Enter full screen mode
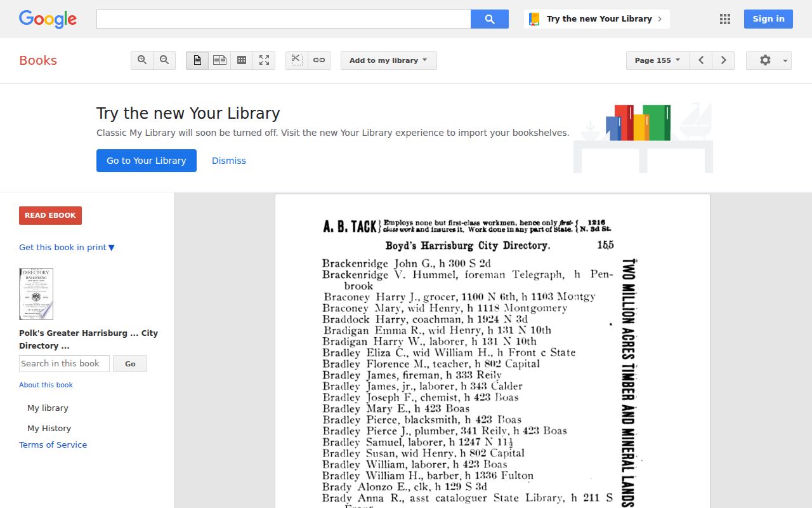The image size is (812, 508). click(264, 60)
